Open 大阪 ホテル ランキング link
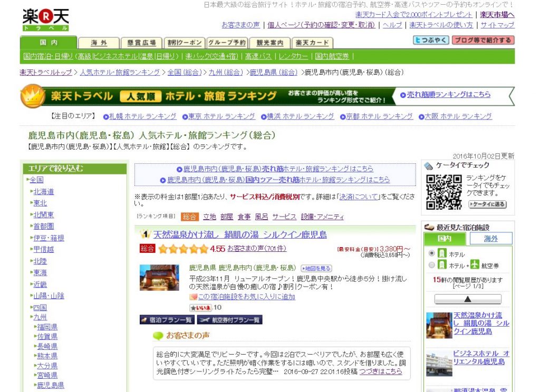 point(458,116)
